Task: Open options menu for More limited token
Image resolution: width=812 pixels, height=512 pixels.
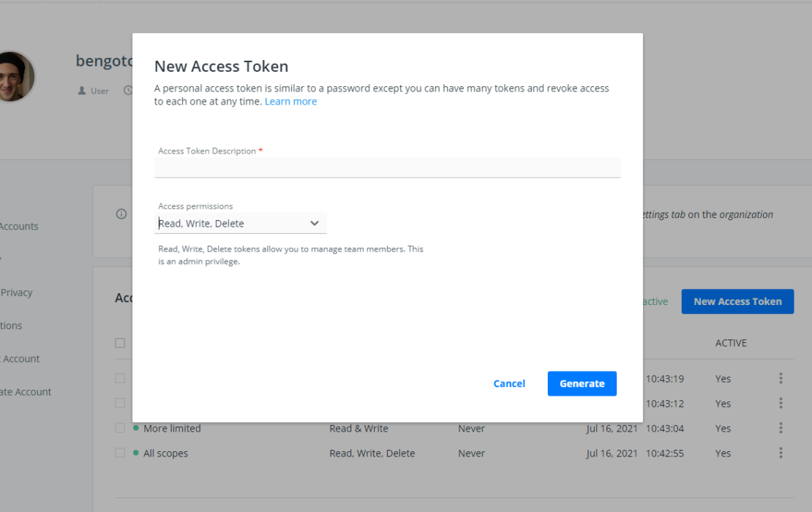Action: click(x=781, y=428)
